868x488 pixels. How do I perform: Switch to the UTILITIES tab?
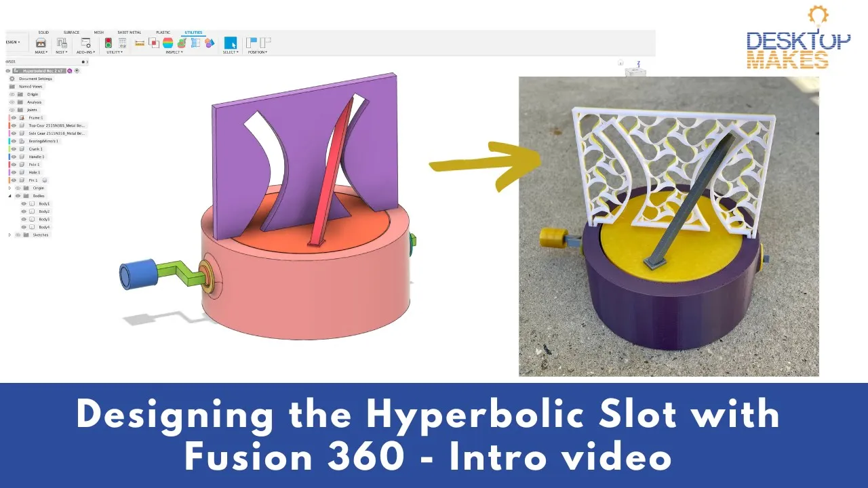point(193,33)
